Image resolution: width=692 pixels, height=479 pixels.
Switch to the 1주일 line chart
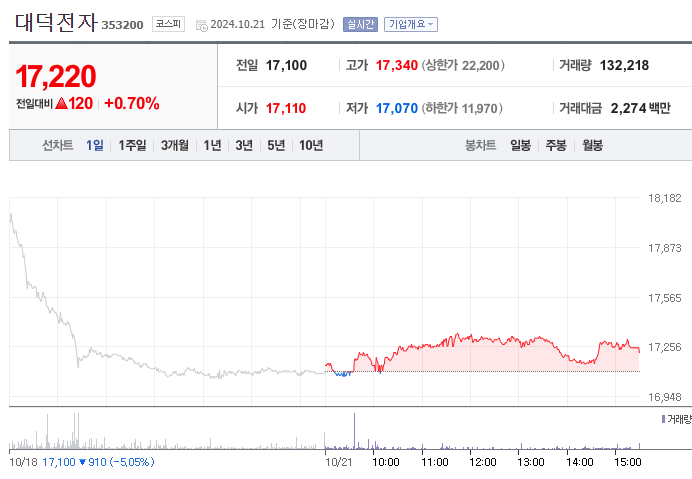point(132,145)
